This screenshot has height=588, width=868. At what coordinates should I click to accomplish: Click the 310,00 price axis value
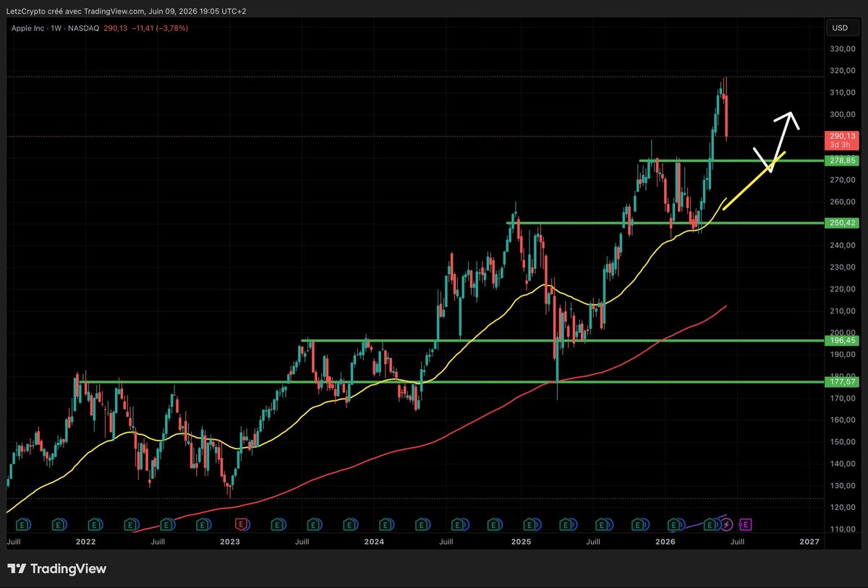pyautogui.click(x=843, y=93)
